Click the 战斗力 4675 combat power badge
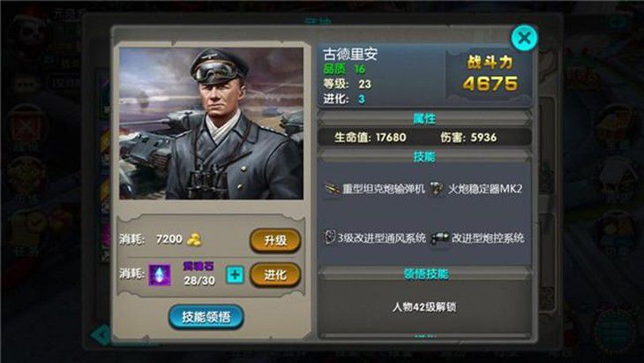The width and height of the screenshot is (644, 363). tap(489, 74)
